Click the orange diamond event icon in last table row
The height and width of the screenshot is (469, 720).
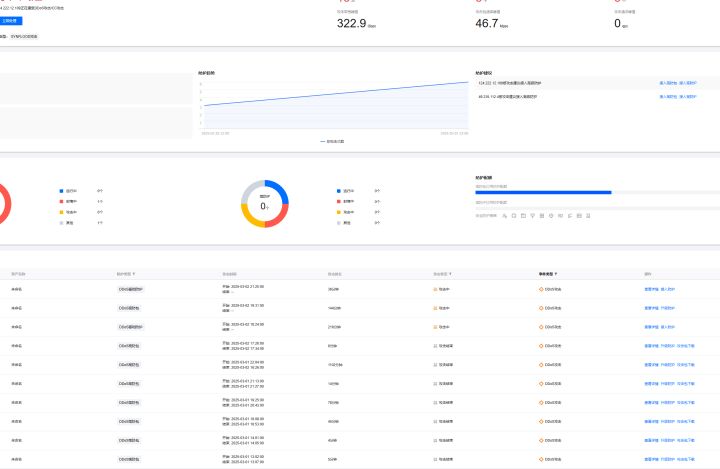tap(541, 458)
